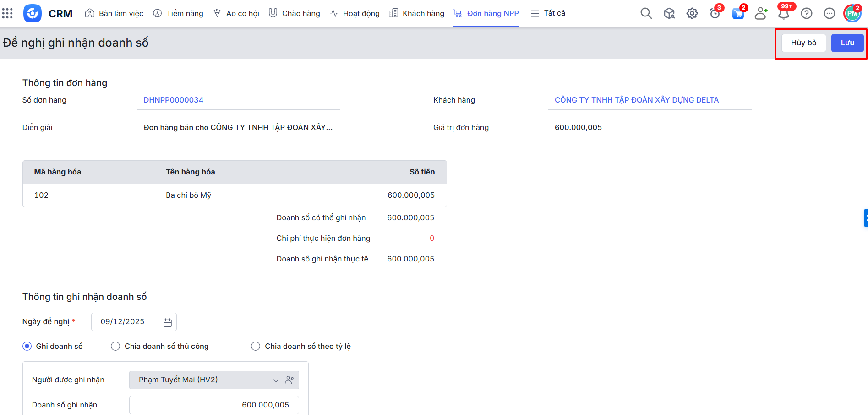Click the add user icon
The image size is (868, 418).
[761, 13]
